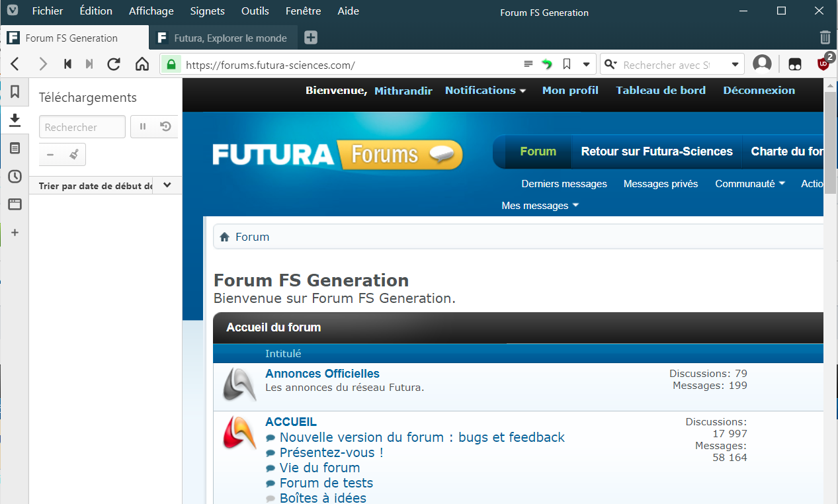
Task: Select the Forum navigation tab
Action: (538, 151)
